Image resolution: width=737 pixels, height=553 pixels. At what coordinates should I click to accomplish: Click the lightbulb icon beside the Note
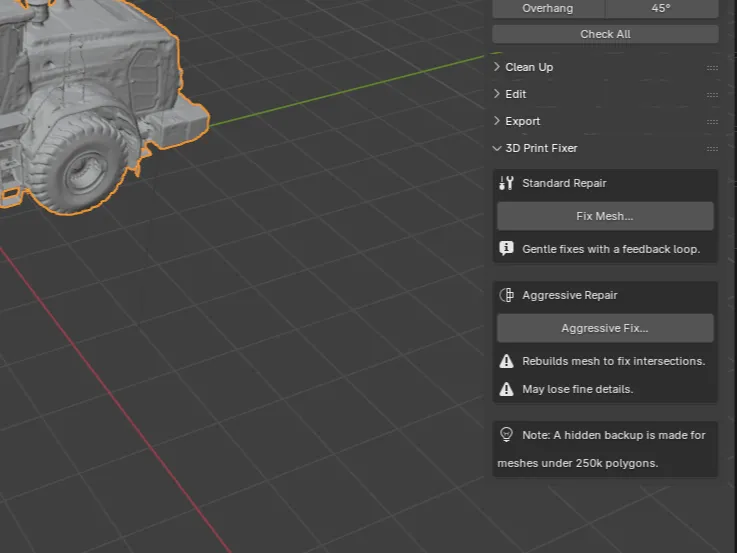506,435
